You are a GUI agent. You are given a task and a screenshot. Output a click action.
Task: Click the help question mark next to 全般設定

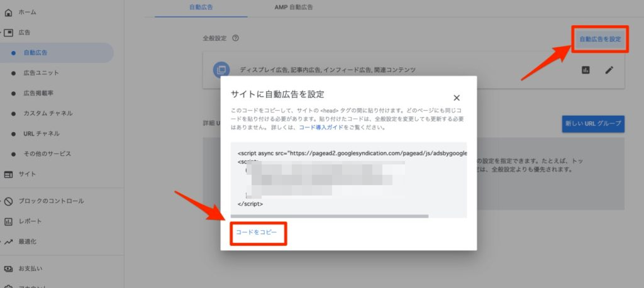tap(235, 38)
